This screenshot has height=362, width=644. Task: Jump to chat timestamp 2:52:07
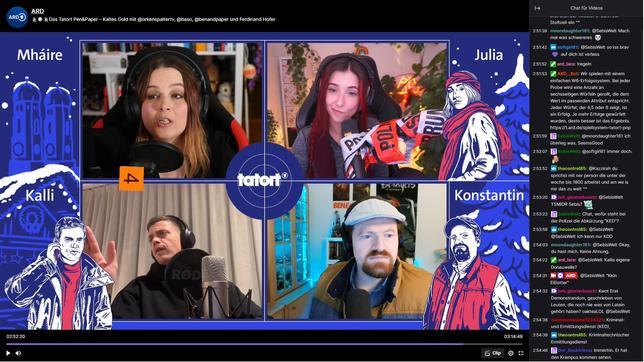pyautogui.click(x=540, y=152)
